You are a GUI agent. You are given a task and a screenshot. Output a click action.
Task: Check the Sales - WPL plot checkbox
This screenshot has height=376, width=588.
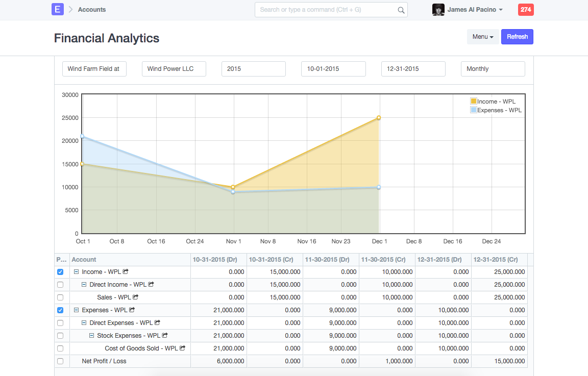[60, 297]
